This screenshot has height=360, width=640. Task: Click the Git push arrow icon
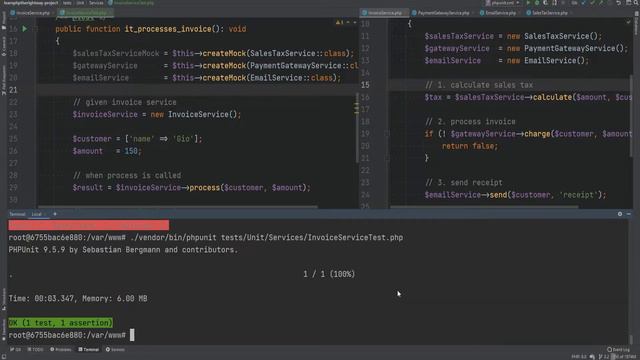[601, 3]
